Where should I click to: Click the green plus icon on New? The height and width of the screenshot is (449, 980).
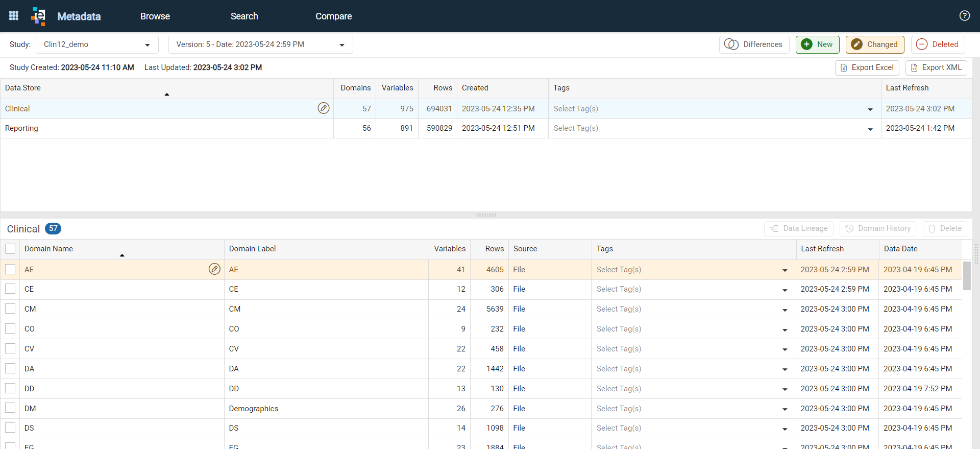point(807,44)
